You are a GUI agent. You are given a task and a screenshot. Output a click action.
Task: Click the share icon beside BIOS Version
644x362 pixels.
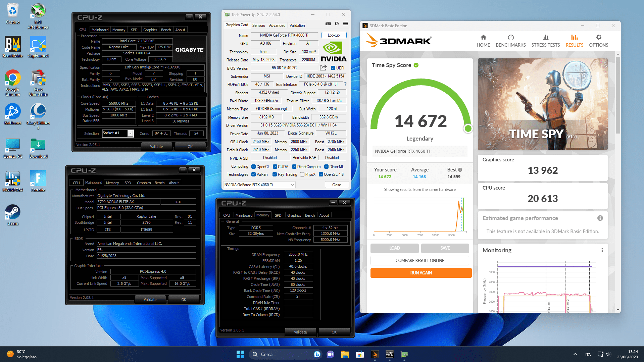pos(323,67)
